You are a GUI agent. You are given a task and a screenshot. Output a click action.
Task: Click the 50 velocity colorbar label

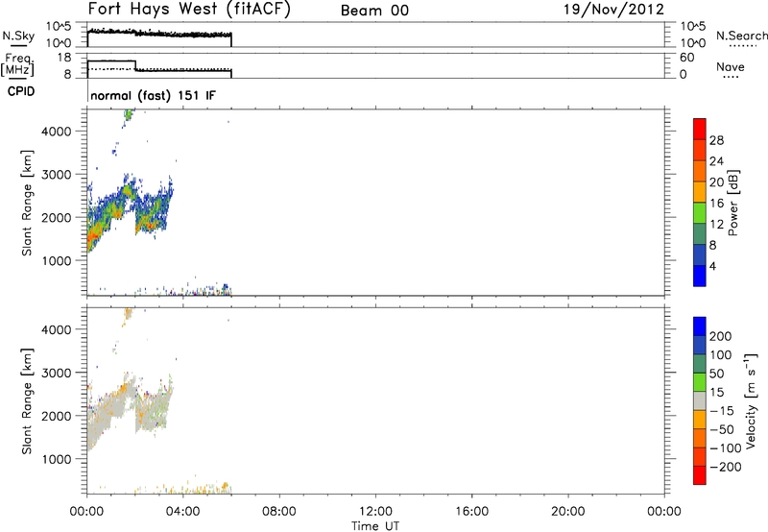(716, 374)
